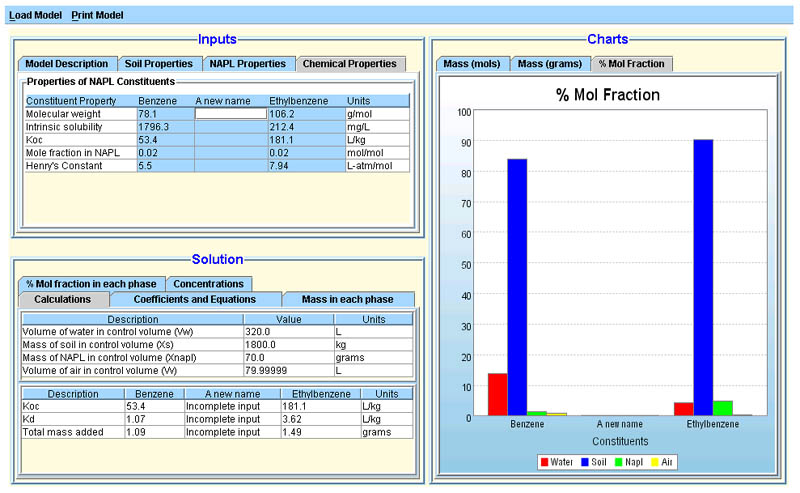Switch to the Mass (grams) chart tab
Image resolution: width=800 pixels, height=493 pixels.
(x=549, y=64)
